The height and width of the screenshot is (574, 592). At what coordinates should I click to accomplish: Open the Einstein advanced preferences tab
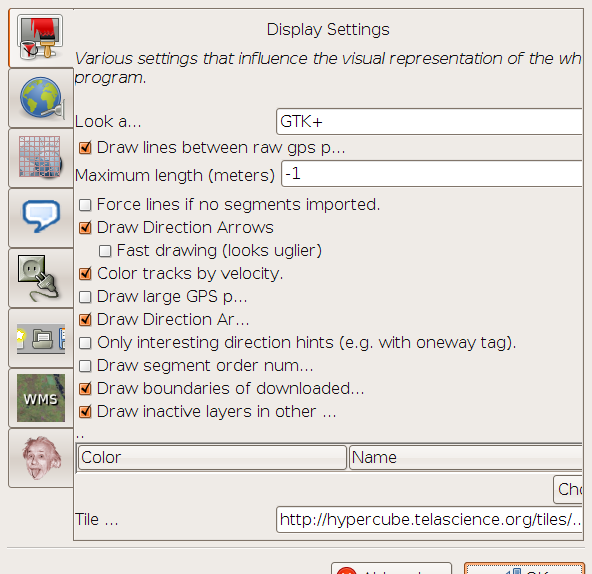41,458
